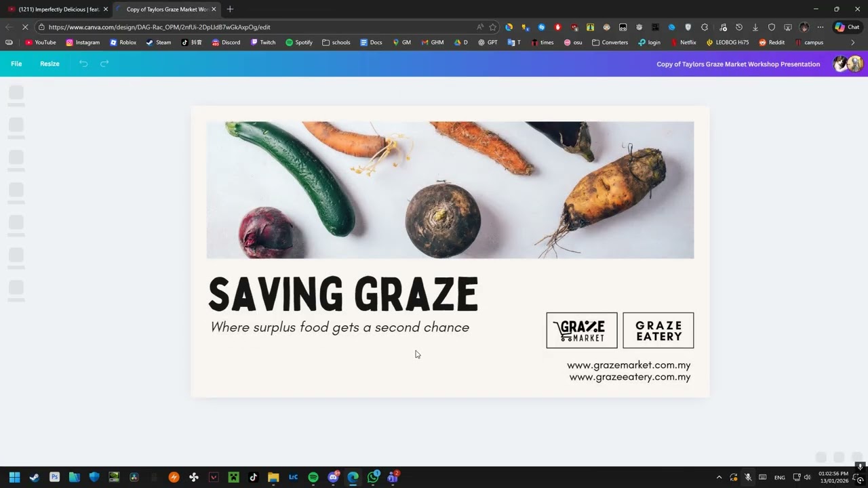Open the Docs bookmark
Image resolution: width=868 pixels, height=488 pixels.
371,43
